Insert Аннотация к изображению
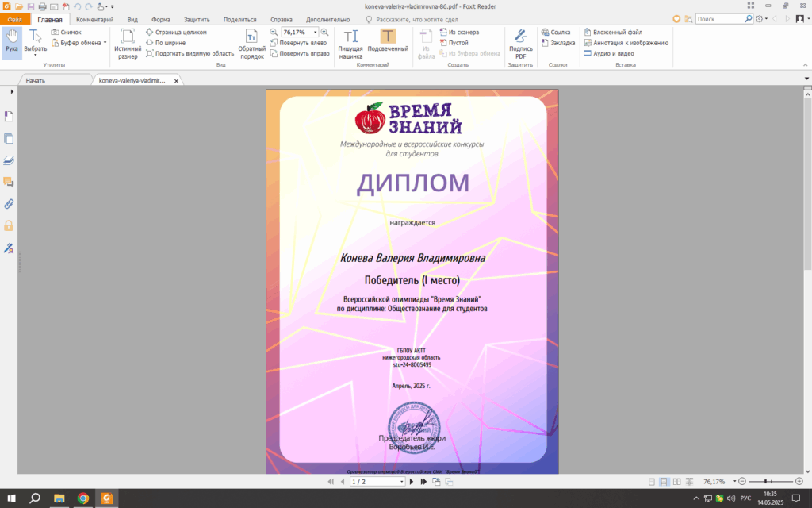The height and width of the screenshot is (508, 812). pos(626,43)
